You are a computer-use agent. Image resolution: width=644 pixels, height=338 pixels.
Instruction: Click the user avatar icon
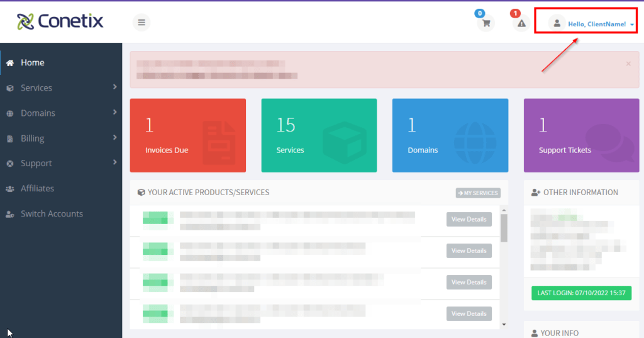(557, 23)
